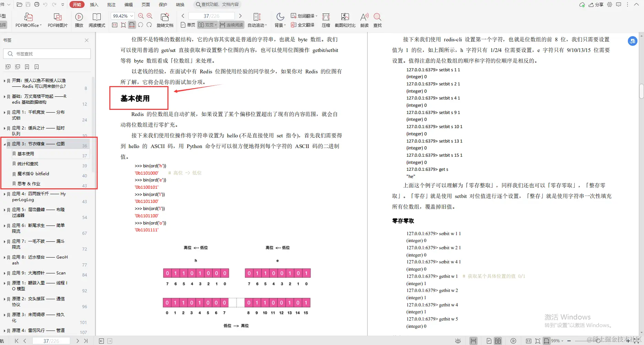The width and height of the screenshot is (644, 345).
Task: Rotate the document with 旋转文档
Action: tap(165, 20)
